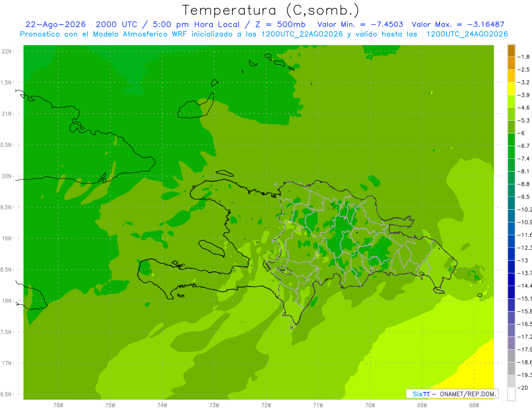This screenshot has width=532, height=411.
Task: Select the date text '22-Ago-2026'
Action: [55, 24]
